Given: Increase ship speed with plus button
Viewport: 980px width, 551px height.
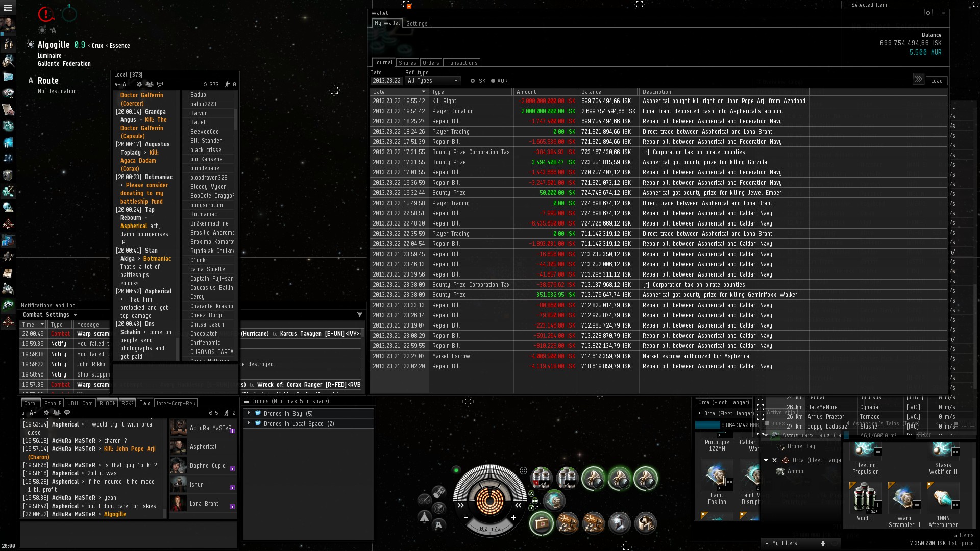Looking at the screenshot, I should click(513, 518).
